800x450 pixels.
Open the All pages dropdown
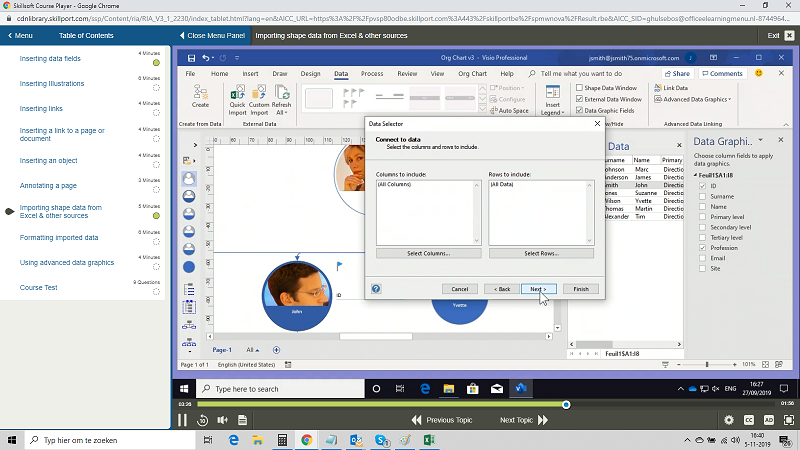coord(253,350)
